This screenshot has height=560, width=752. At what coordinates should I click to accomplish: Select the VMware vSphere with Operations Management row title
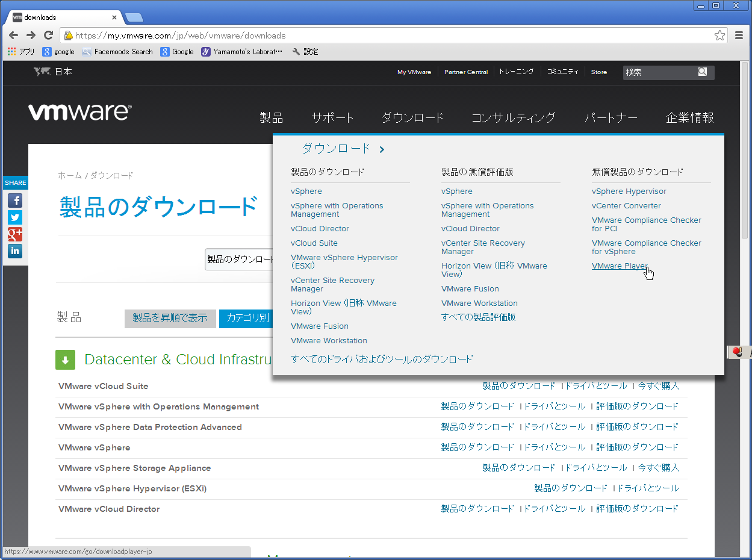tap(159, 407)
